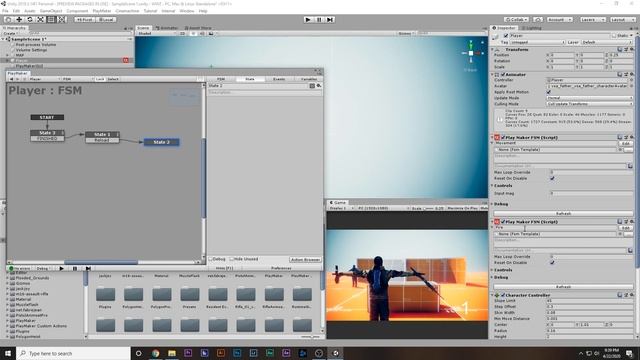This screenshot has height=360, width=640.
Task: Open the Culling Mode dropdown
Action: 589,104
